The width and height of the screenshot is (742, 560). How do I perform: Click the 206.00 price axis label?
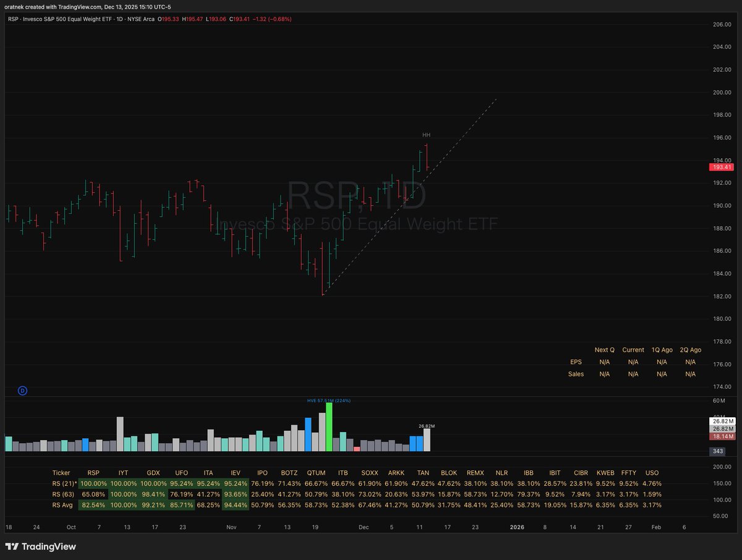click(x=722, y=24)
